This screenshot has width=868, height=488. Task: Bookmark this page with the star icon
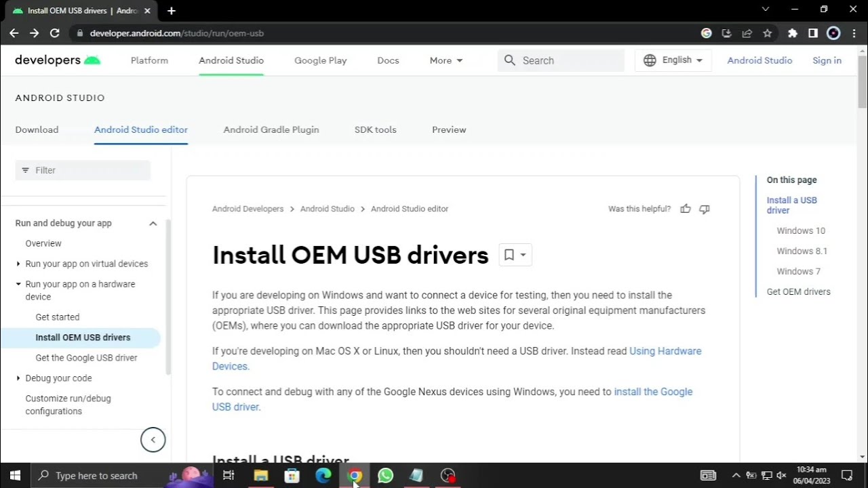[768, 33]
